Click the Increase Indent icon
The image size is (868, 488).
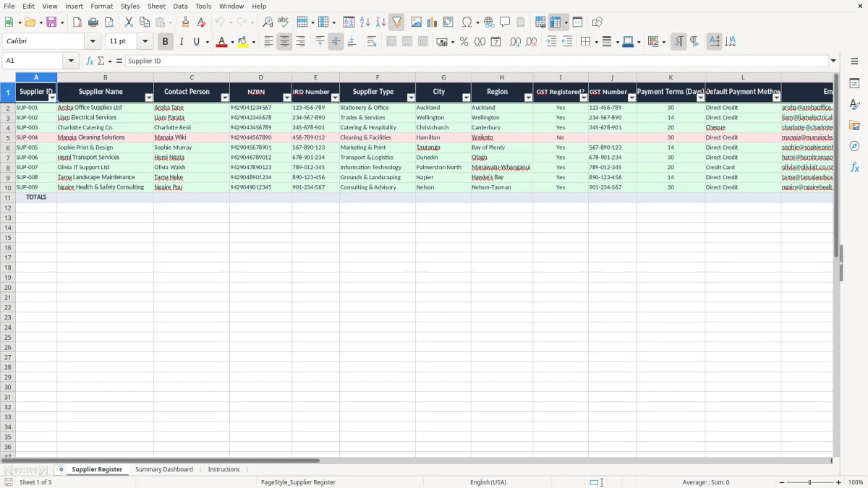(551, 42)
